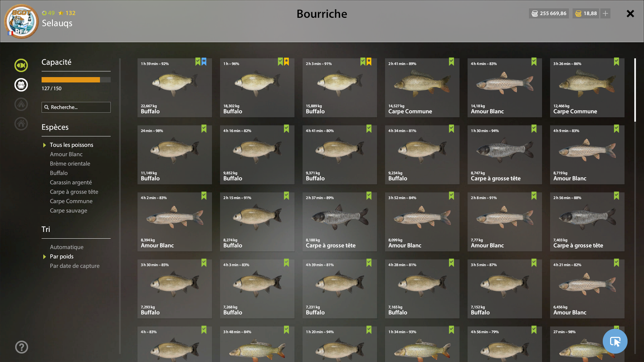Toggle green mark on 14,527 kg Carpe Commune

point(451,62)
